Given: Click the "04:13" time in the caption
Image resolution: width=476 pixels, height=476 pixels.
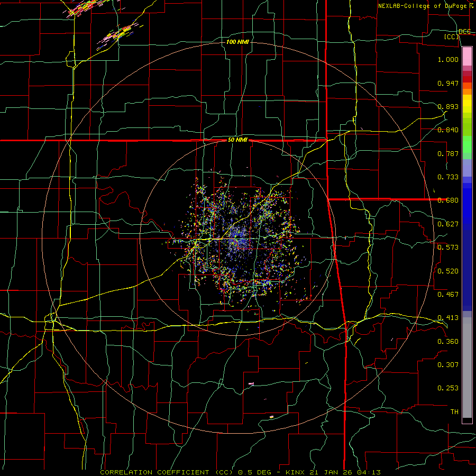Looking at the screenshot, I should pyautogui.click(x=368, y=472).
